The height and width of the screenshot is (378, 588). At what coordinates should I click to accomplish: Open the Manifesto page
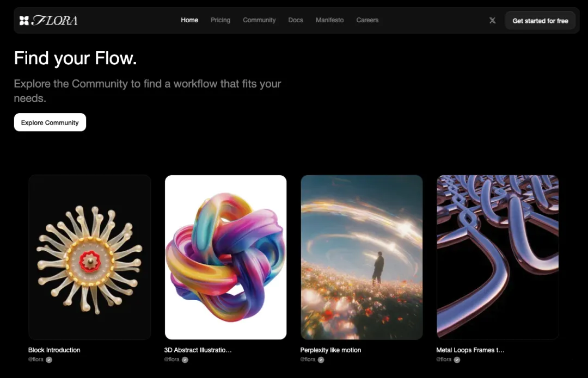(329, 20)
